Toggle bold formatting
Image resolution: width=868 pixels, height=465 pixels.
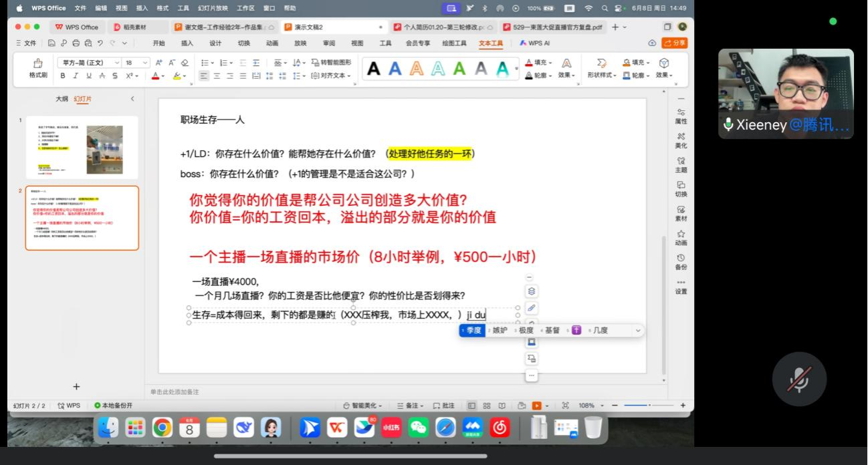63,76
